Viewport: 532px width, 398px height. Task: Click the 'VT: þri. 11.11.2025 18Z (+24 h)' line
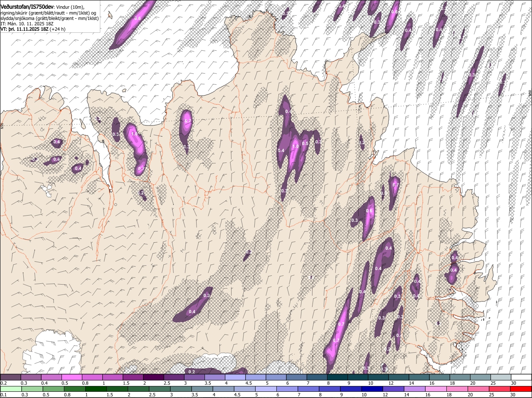click(x=33, y=29)
